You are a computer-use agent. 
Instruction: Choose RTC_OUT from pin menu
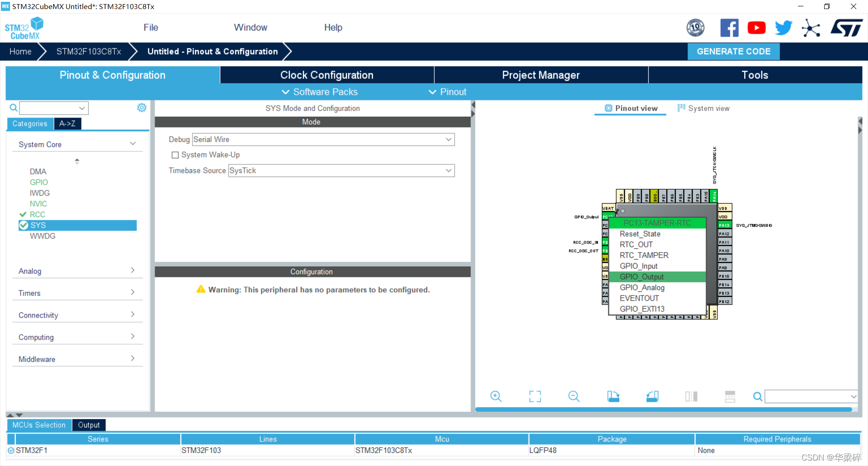657,245
